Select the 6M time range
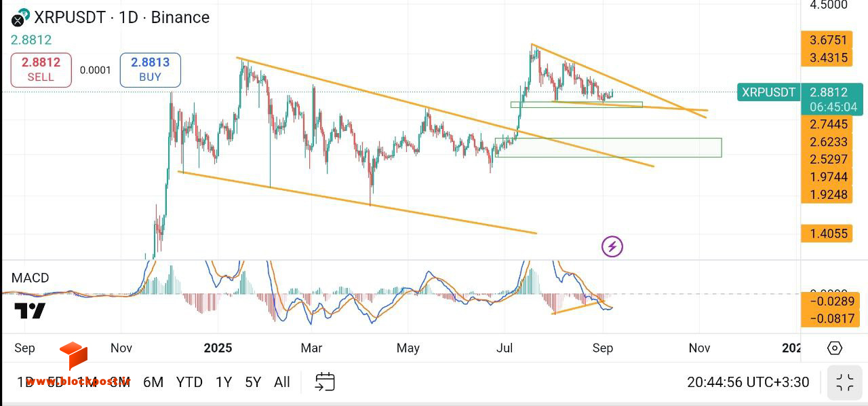868x406 pixels. point(153,382)
